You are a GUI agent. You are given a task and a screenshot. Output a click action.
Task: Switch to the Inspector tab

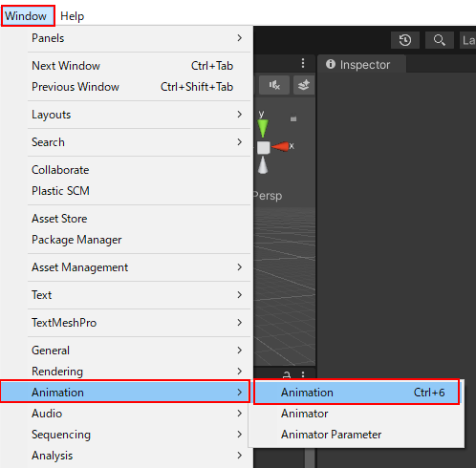(x=361, y=65)
